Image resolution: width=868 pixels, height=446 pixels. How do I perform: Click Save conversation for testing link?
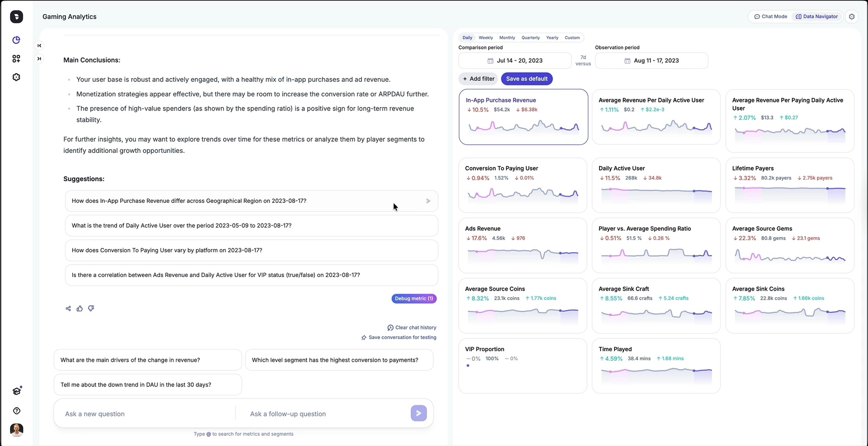point(399,338)
